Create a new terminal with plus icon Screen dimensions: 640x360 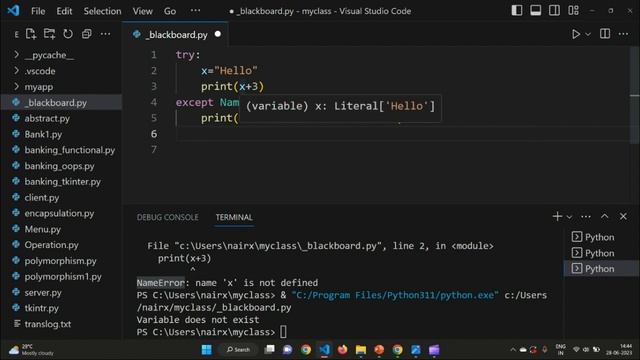557,216
